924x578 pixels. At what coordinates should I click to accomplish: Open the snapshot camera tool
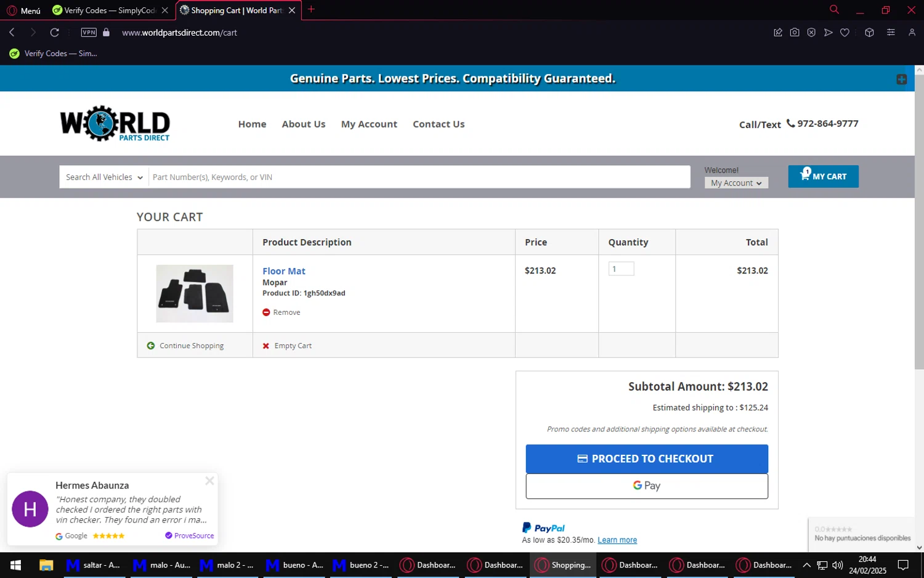795,32
